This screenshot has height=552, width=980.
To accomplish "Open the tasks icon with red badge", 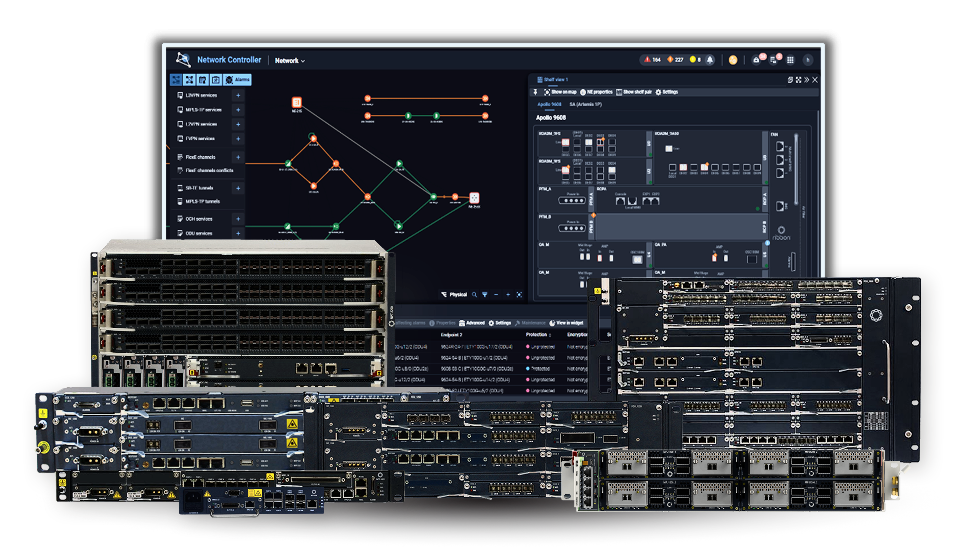I will [774, 60].
